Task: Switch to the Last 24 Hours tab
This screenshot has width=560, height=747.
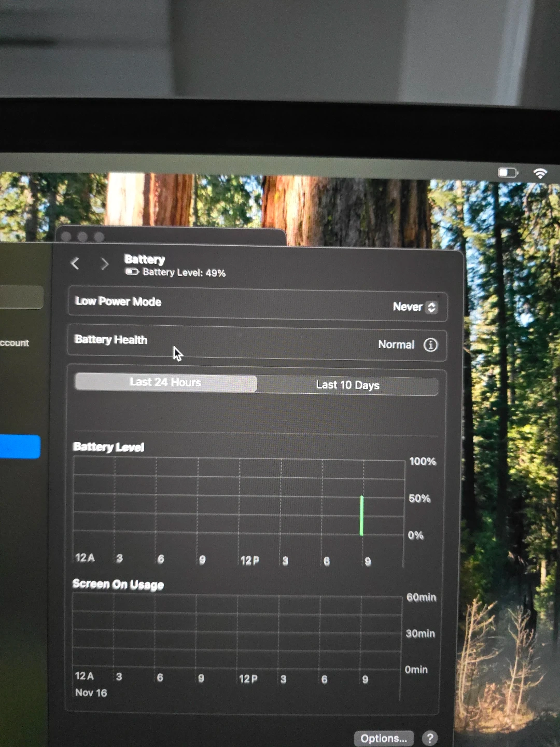Action: pos(165,382)
